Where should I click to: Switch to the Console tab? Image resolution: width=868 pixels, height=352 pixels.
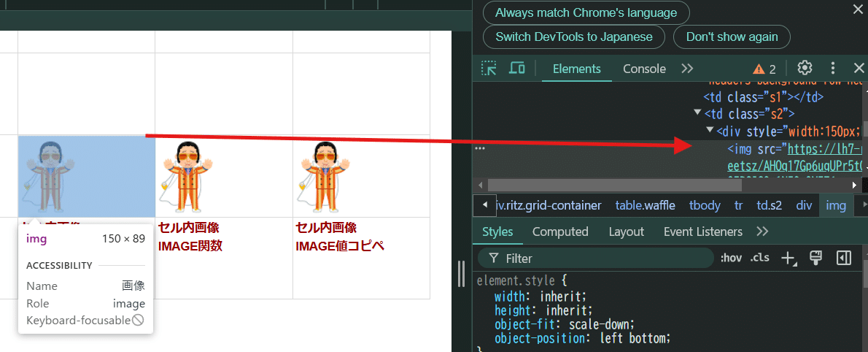point(644,69)
